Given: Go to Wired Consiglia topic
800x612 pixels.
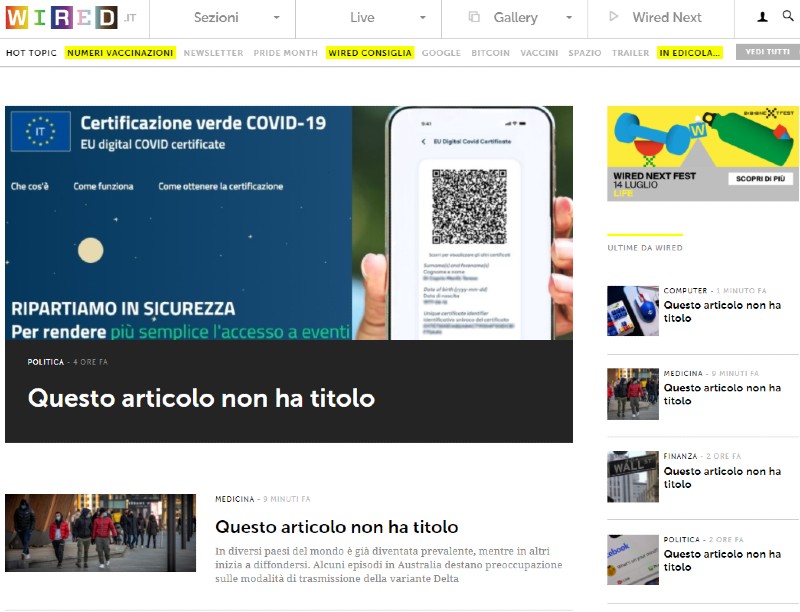Looking at the screenshot, I should tap(370, 53).
